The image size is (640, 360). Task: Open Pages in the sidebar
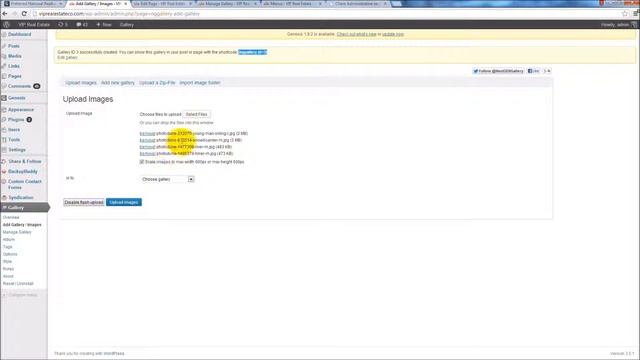(15, 76)
